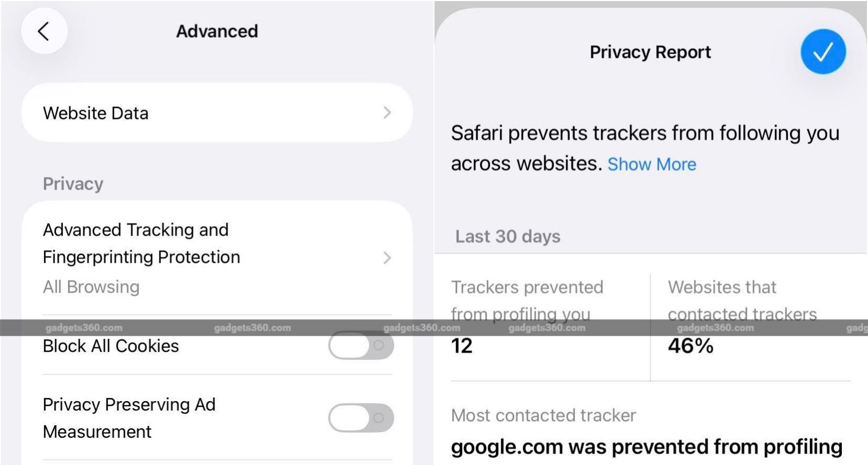The image size is (868, 465).
Task: Expand Website Data chevron
Action: (x=387, y=113)
